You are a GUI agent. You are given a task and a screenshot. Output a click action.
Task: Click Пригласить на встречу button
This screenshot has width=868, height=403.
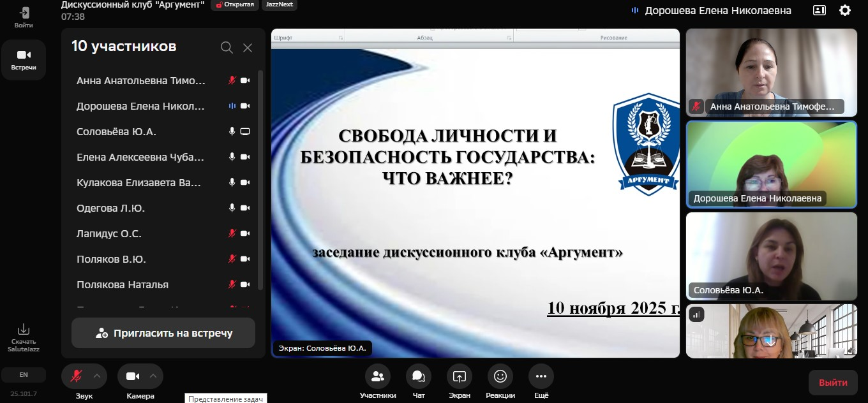163,333
